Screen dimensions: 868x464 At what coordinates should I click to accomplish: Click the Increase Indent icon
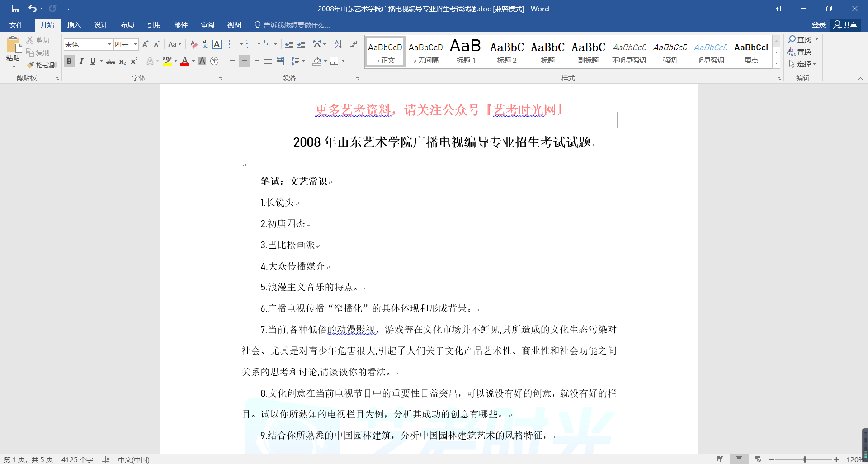click(x=301, y=44)
